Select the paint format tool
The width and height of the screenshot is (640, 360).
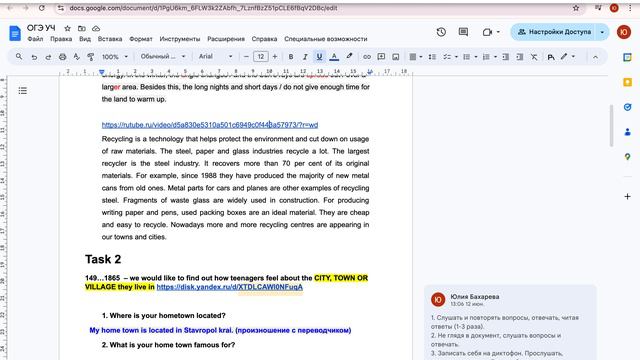pos(91,57)
